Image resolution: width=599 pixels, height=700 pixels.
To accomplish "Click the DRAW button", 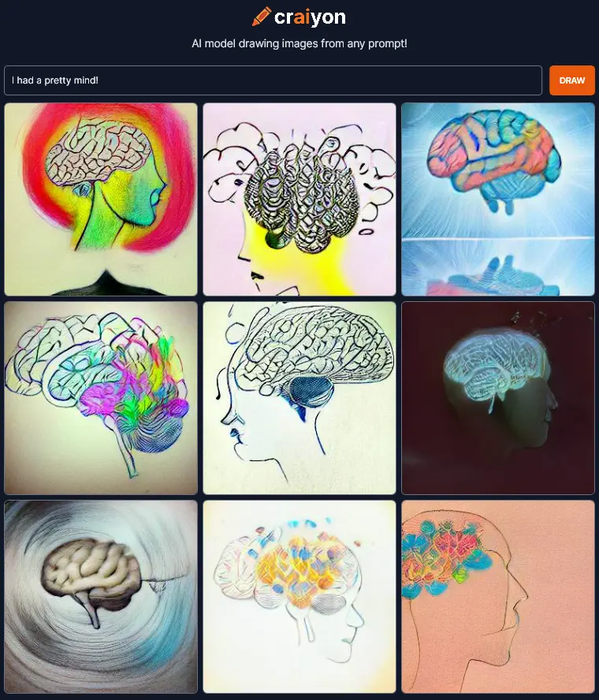I will pyautogui.click(x=571, y=80).
